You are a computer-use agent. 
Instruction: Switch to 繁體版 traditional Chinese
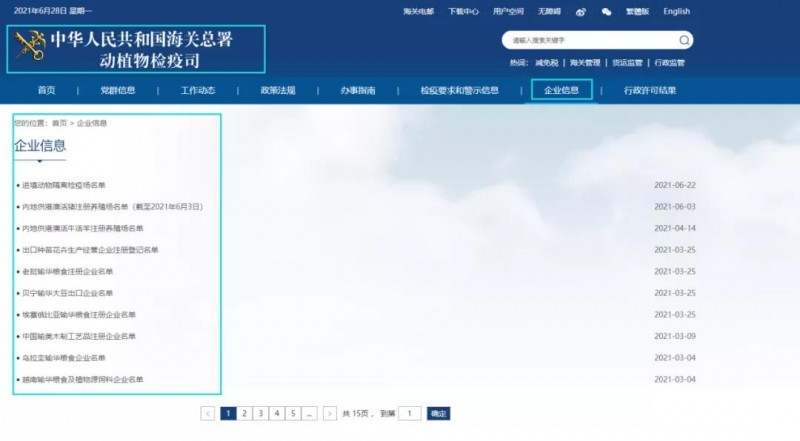click(639, 11)
